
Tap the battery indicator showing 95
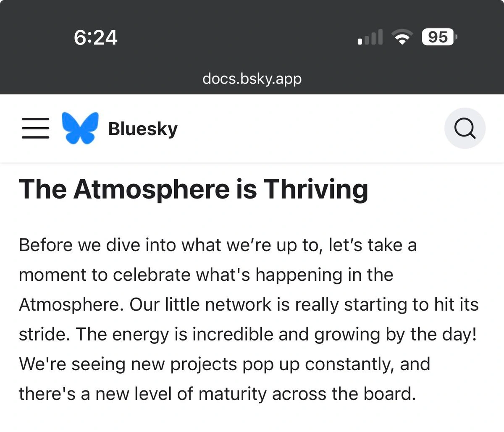(438, 37)
